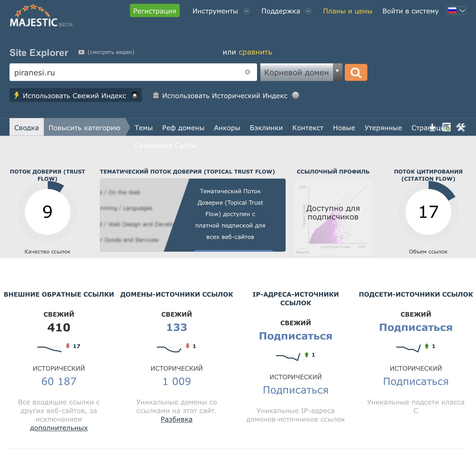Open the historic backlinks count 60 187
The width and height of the screenshot is (476, 449).
click(59, 381)
